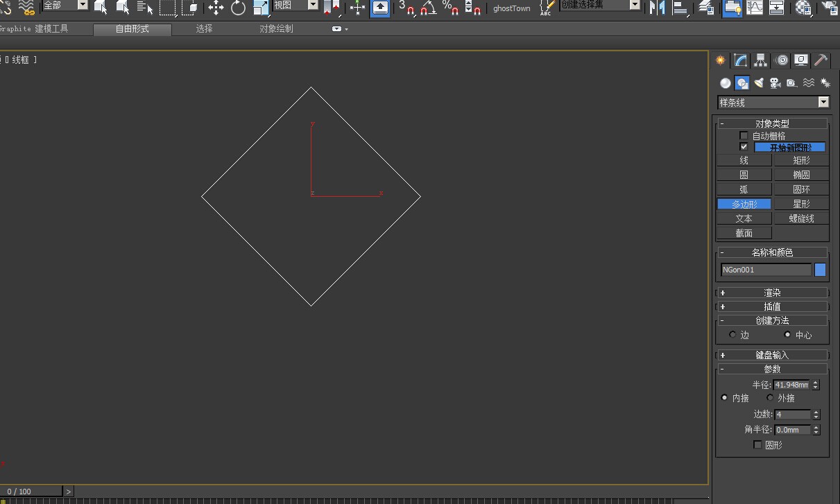Click the Select by Name list icon

coord(145,8)
